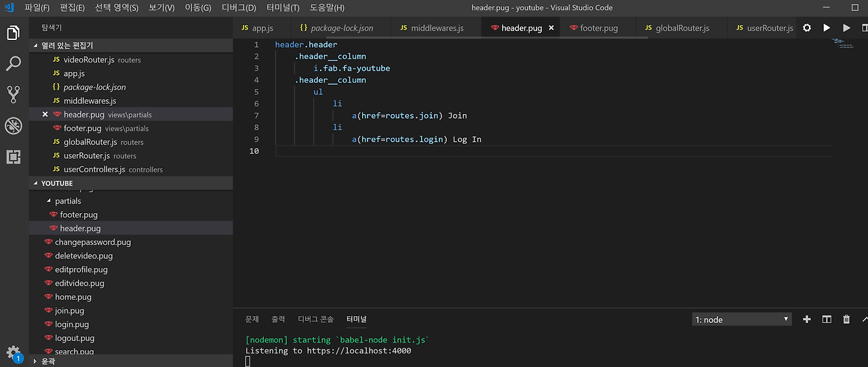The width and height of the screenshot is (868, 367).
Task: Open the 파일(F) menu
Action: (x=37, y=7)
